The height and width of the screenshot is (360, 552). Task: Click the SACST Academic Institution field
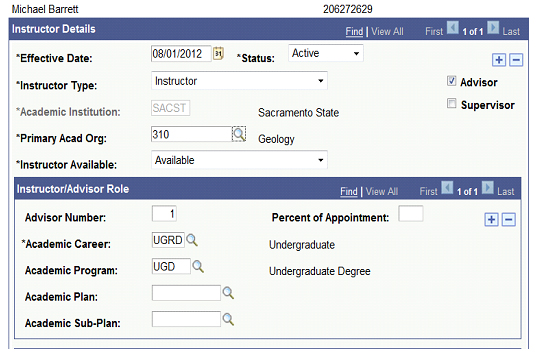point(170,108)
